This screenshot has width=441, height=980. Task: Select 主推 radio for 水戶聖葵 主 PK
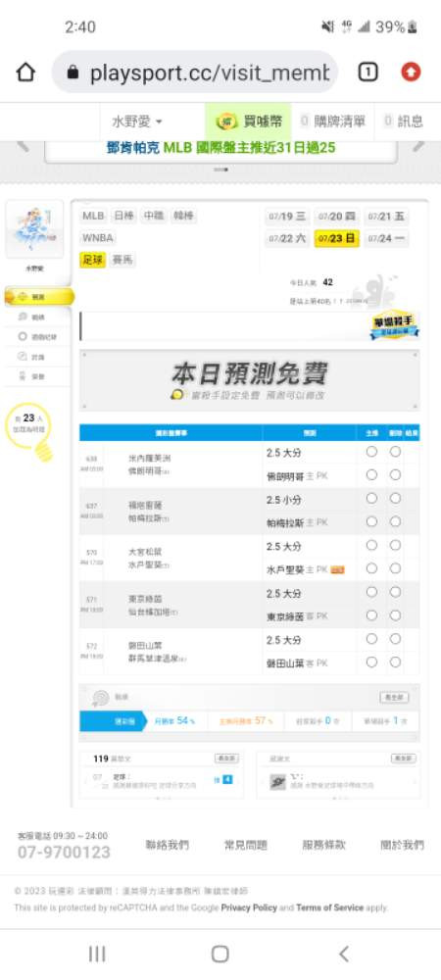point(371,568)
